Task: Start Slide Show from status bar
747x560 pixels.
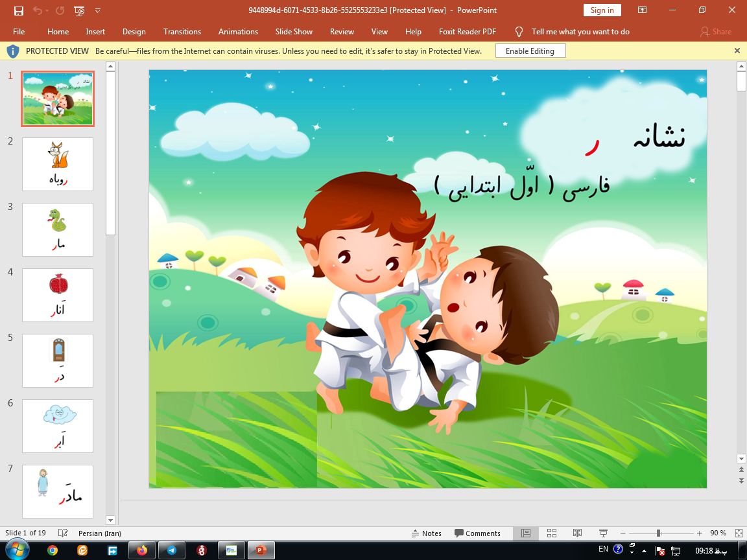Action: (602, 533)
